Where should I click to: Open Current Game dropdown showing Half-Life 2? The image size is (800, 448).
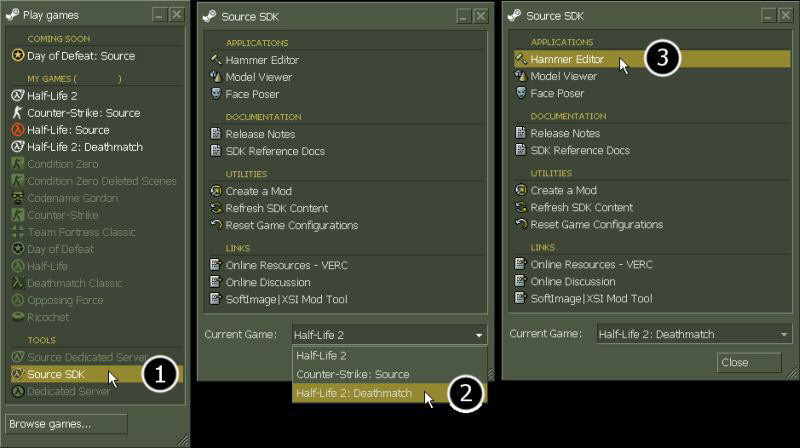point(389,335)
